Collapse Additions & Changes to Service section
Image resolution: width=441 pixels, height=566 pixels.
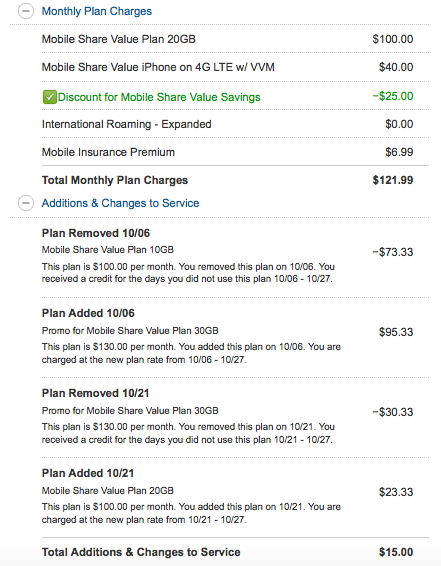(x=26, y=203)
